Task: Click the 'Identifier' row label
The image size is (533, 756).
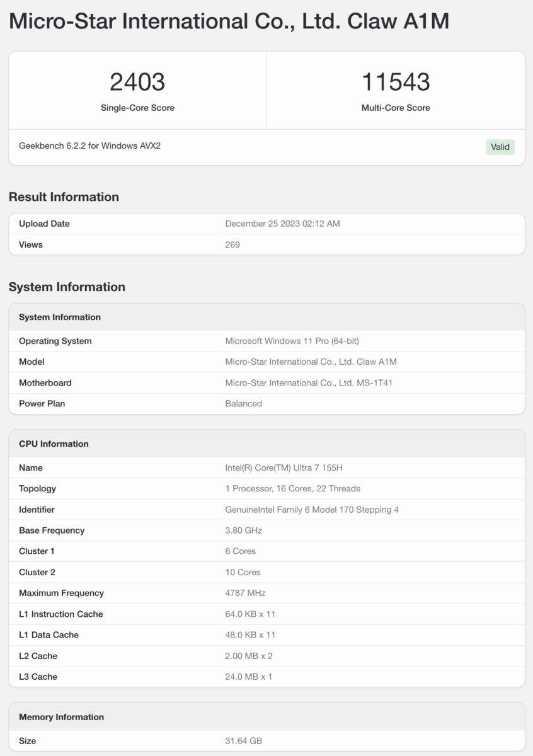Action: pos(37,509)
